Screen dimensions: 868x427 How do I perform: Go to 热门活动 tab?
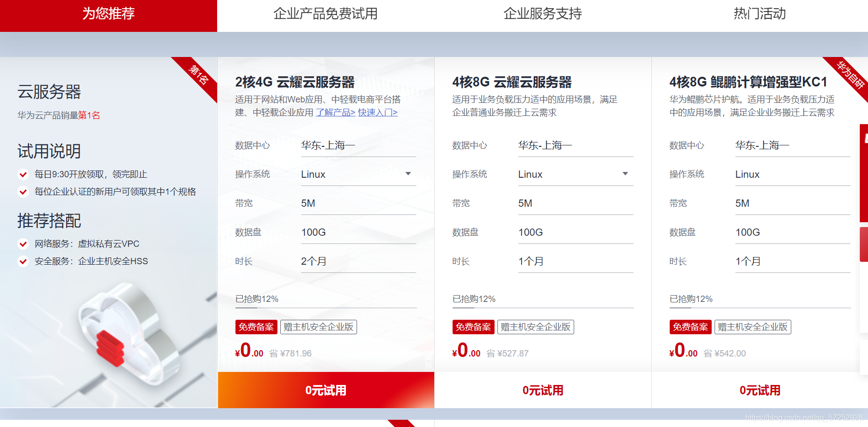(x=760, y=14)
